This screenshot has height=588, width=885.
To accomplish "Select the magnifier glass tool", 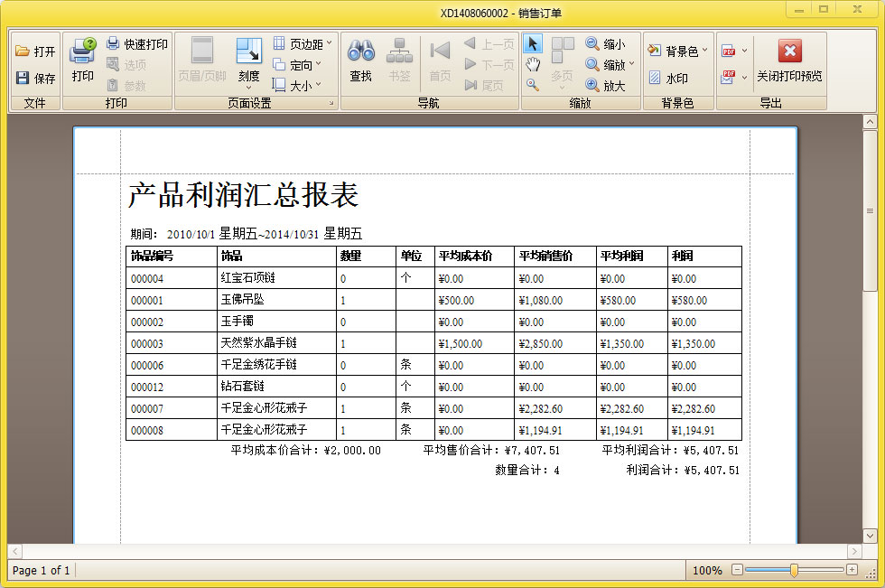I will 532,85.
